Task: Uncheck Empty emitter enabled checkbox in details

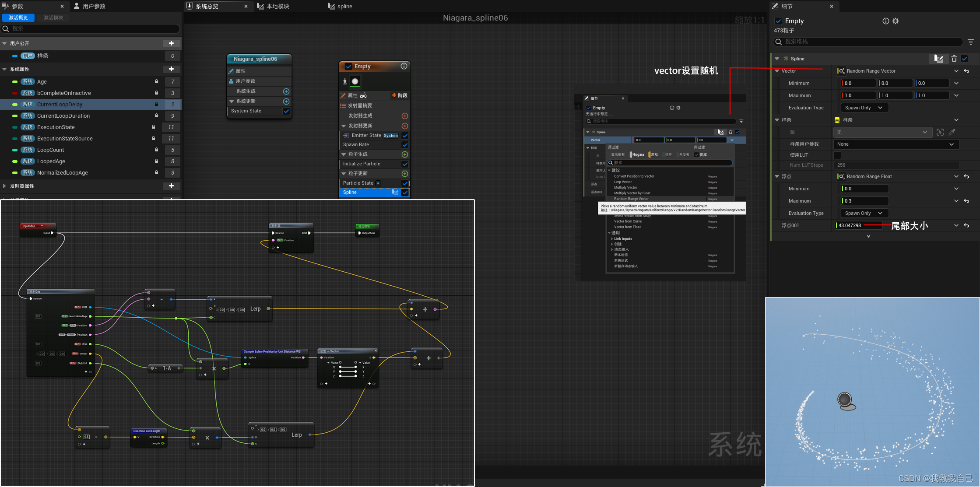Action: coord(778,21)
